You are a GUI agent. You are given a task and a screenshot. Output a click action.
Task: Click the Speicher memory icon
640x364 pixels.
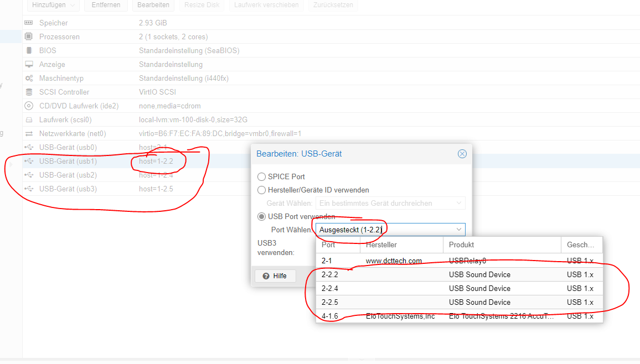click(29, 23)
